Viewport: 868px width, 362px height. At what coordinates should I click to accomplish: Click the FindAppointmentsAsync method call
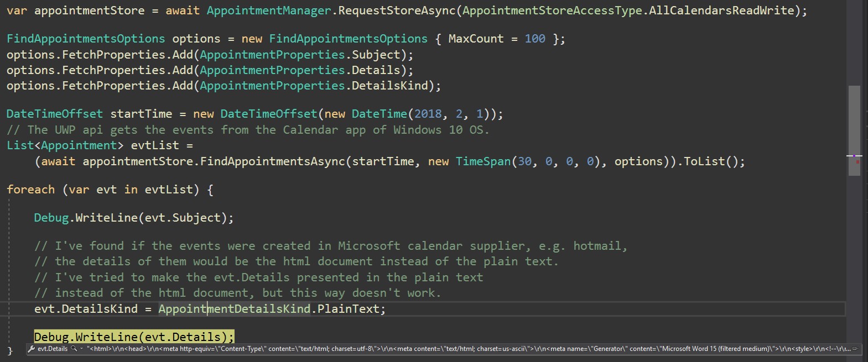[x=272, y=161]
